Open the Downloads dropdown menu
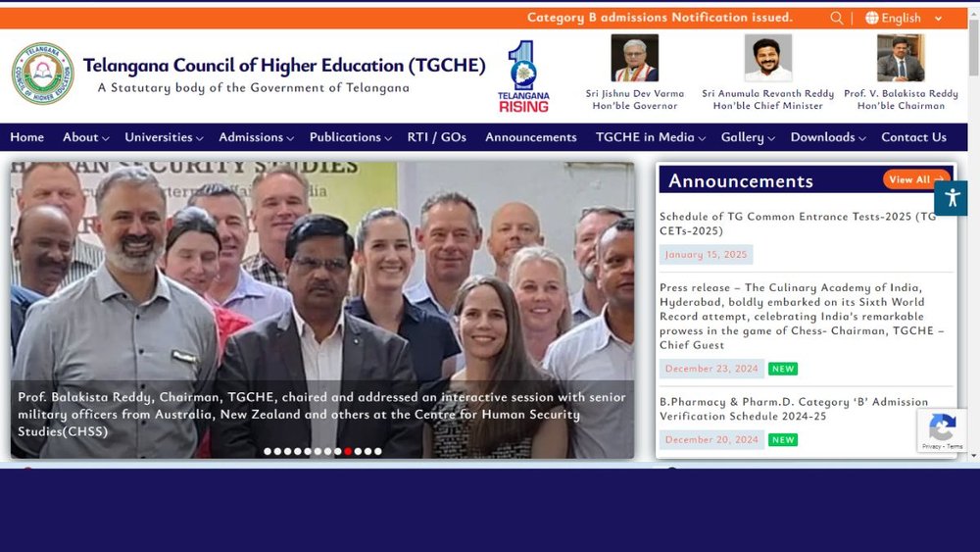 tap(827, 137)
